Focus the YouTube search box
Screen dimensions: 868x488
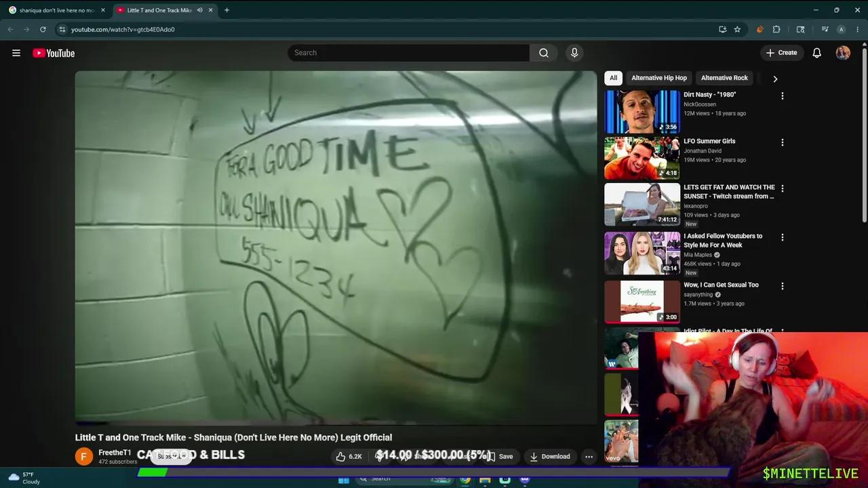click(409, 53)
